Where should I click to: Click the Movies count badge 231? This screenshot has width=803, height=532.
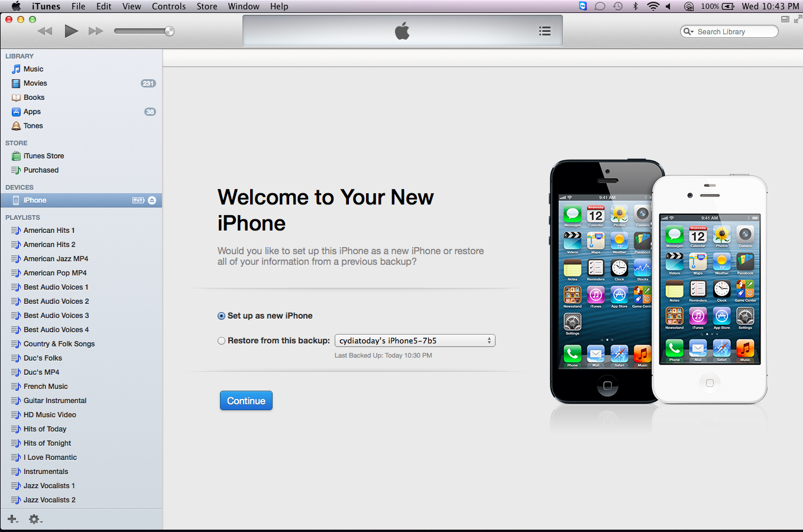tap(148, 83)
